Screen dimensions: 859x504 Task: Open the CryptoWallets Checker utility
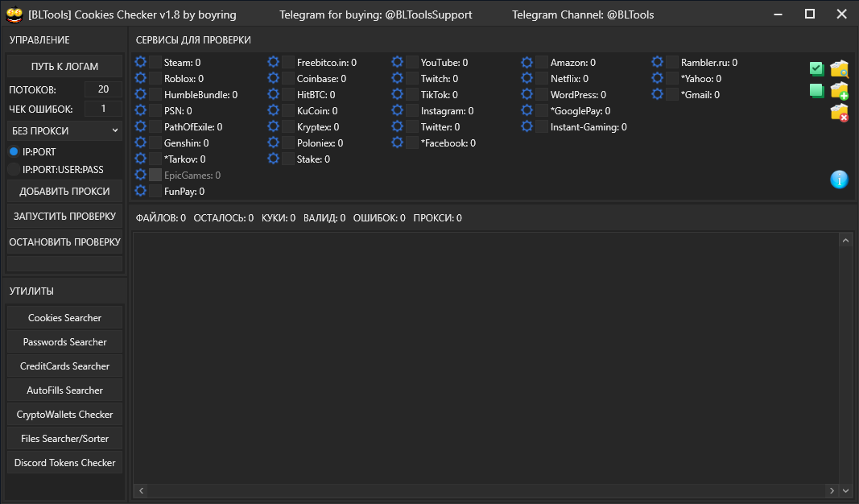64,414
